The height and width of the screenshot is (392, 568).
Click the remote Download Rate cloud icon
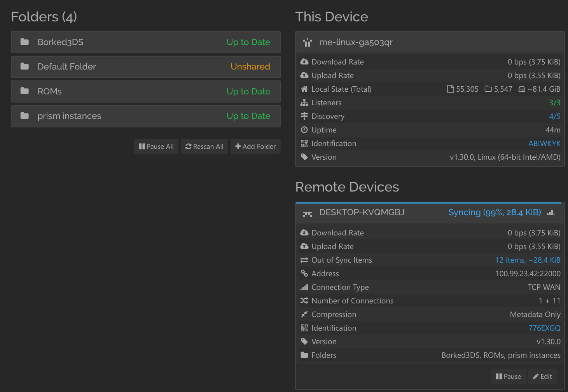[x=304, y=233]
